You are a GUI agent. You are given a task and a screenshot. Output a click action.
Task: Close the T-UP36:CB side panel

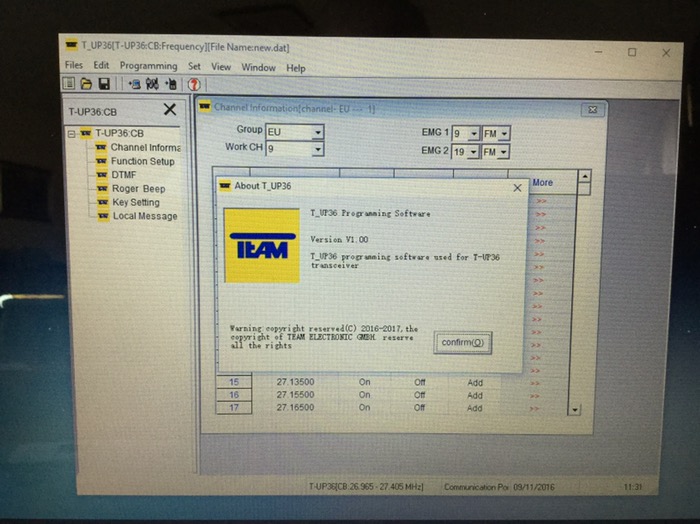pos(170,109)
